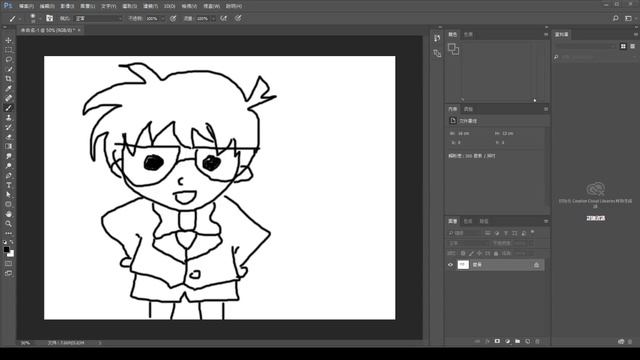Select the Horizontal Type tool
640x360 pixels.
8,185
